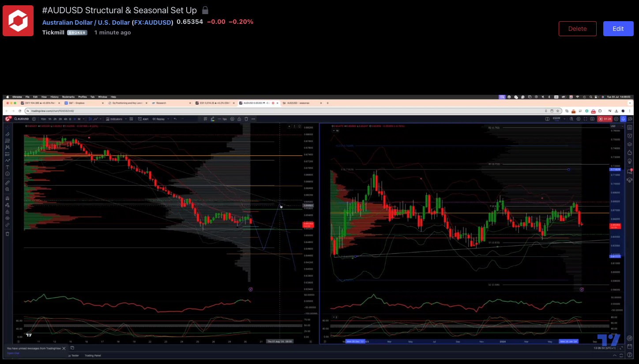Undo the last chart action
The height and width of the screenshot is (364, 639).
175,119
